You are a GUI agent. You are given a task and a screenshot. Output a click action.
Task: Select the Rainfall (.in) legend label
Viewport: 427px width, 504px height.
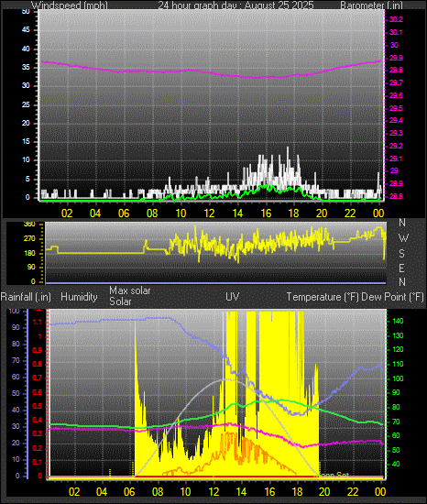(26, 297)
